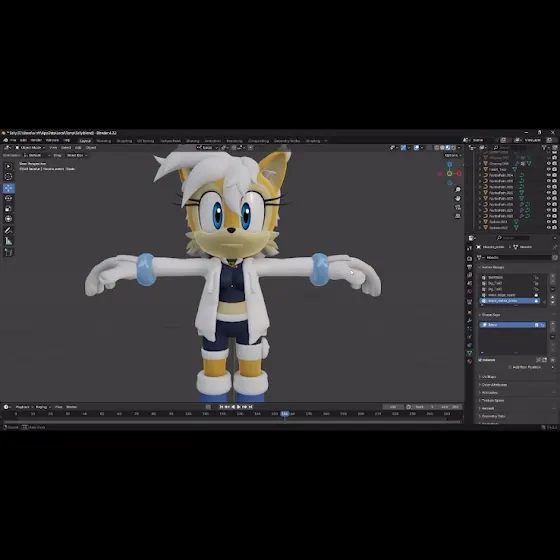This screenshot has height=560, width=560.
Task: Click the zoom viewport magnifier icon
Action: tap(458, 190)
